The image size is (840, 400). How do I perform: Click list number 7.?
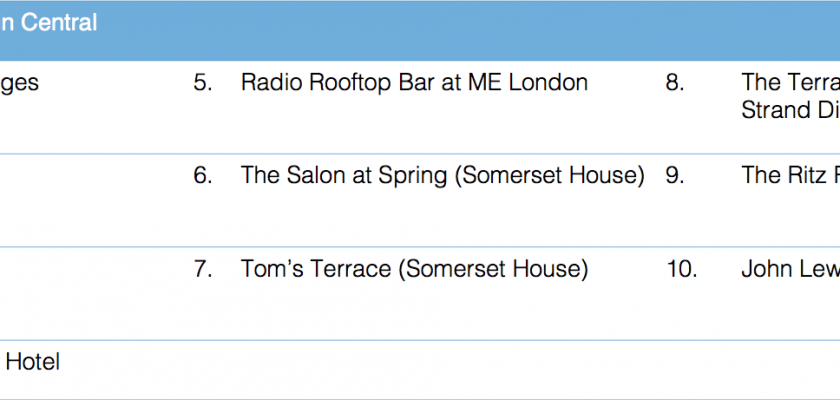click(203, 269)
